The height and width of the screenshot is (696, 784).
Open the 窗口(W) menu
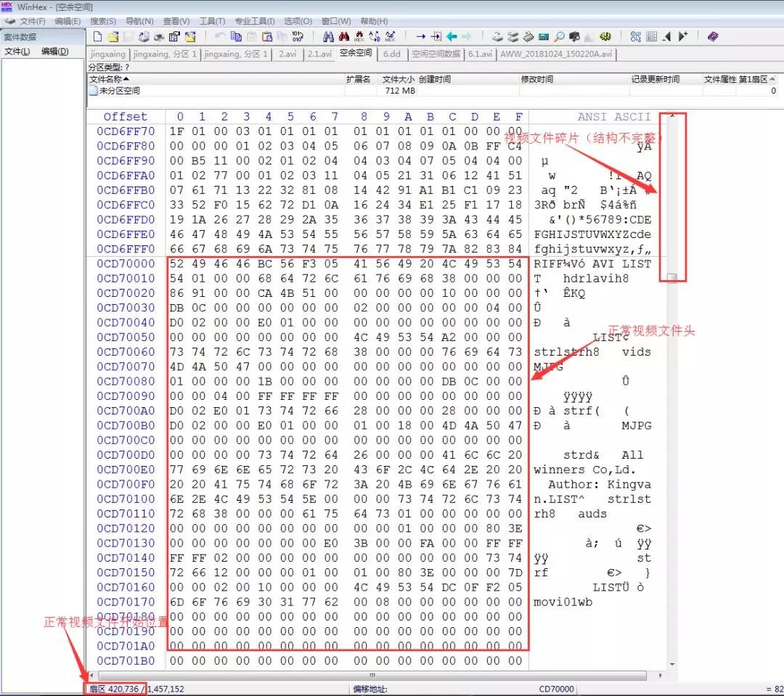click(336, 21)
